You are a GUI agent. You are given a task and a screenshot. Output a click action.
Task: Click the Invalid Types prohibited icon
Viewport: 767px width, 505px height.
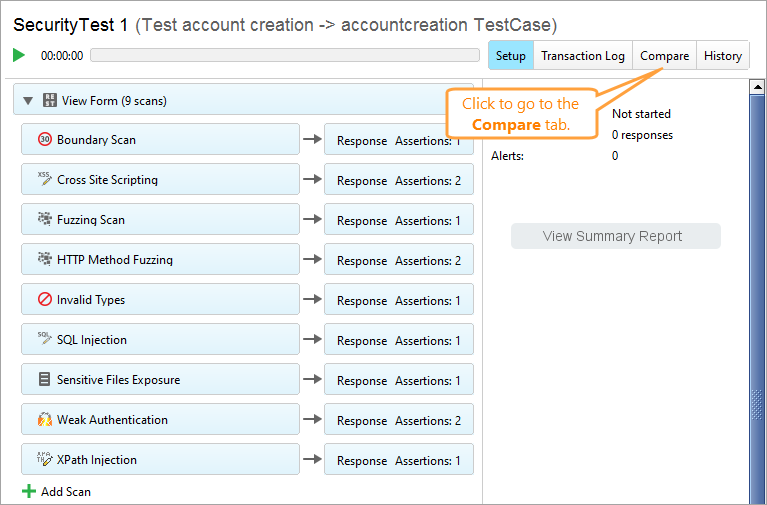point(45,299)
